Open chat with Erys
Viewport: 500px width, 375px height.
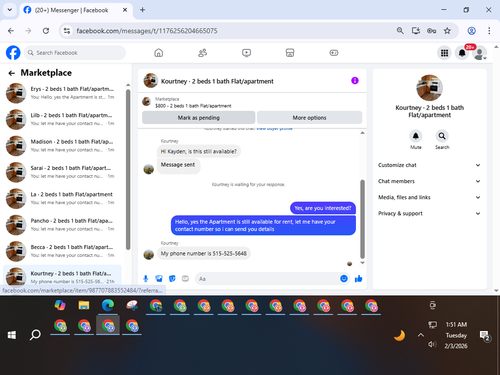(62, 93)
